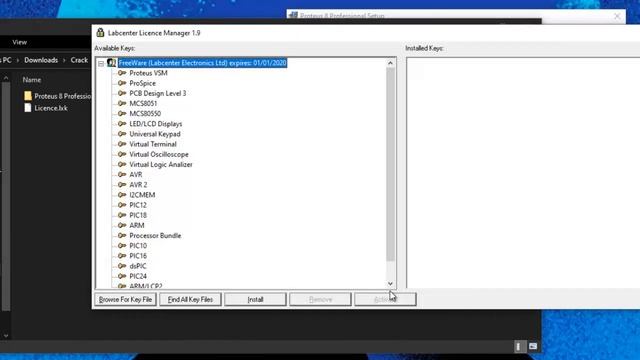Close the Proteus 8 Professional Setup window
The image size is (640, 360).
617,16
